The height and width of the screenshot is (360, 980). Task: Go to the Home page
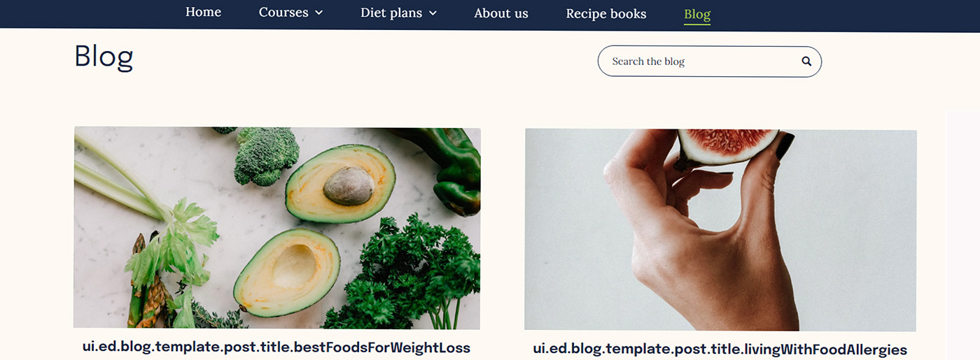coord(203,13)
